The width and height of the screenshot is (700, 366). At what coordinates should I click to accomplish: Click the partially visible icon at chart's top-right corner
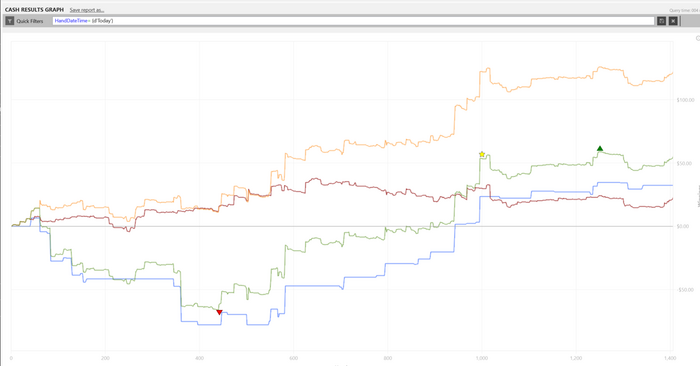pyautogui.click(x=698, y=38)
